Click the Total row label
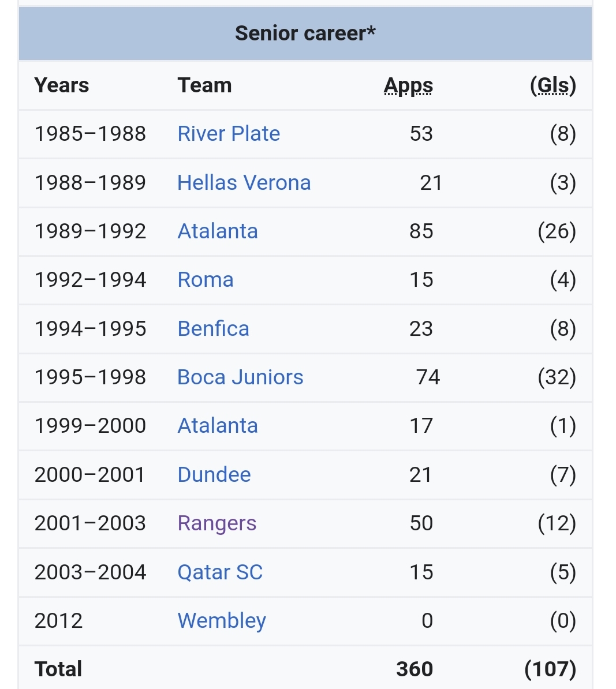The image size is (616, 689). point(58,669)
